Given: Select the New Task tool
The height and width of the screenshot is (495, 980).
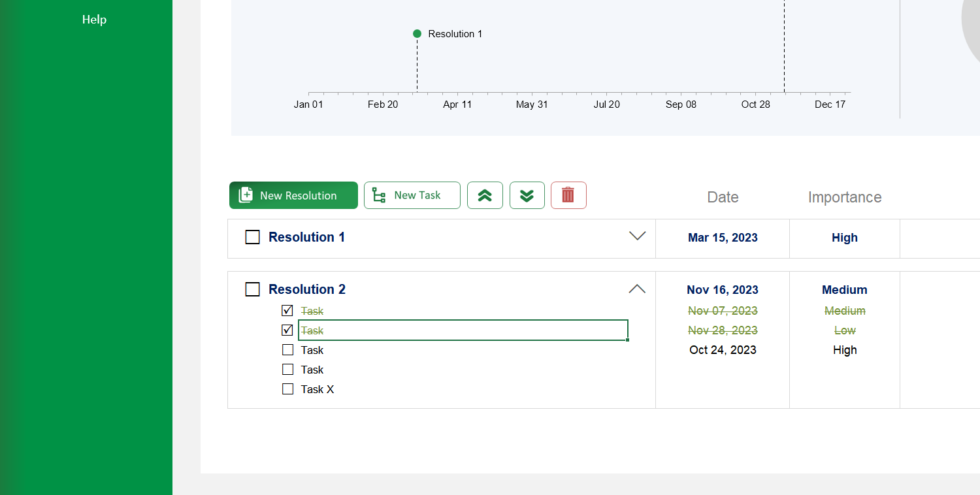Looking at the screenshot, I should (x=412, y=195).
